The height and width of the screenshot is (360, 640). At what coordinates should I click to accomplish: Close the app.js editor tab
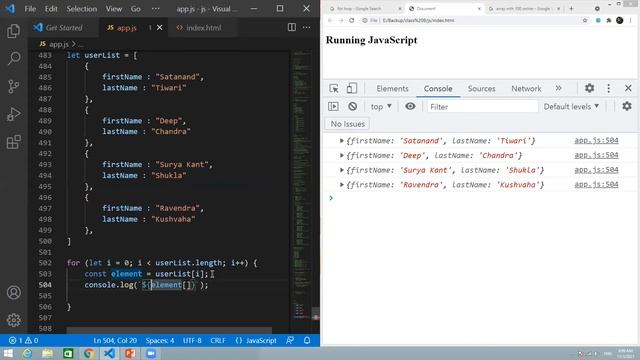[x=160, y=27]
